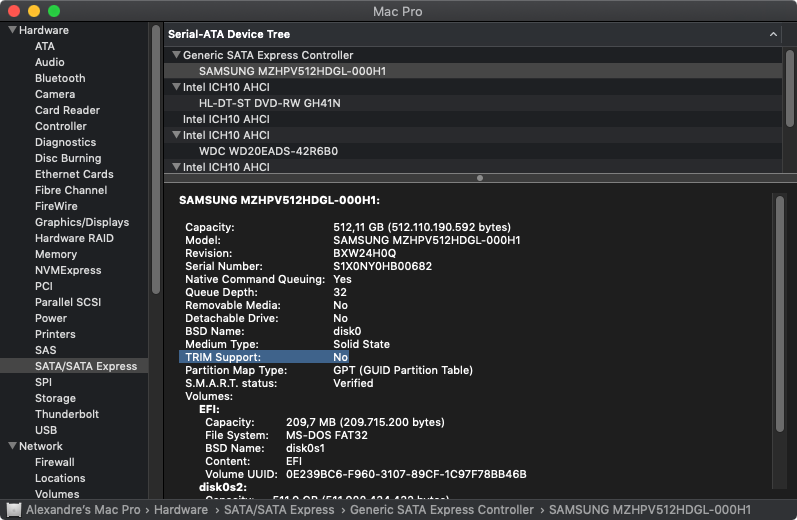Click the device tree vertical scrollbar

tap(789, 88)
